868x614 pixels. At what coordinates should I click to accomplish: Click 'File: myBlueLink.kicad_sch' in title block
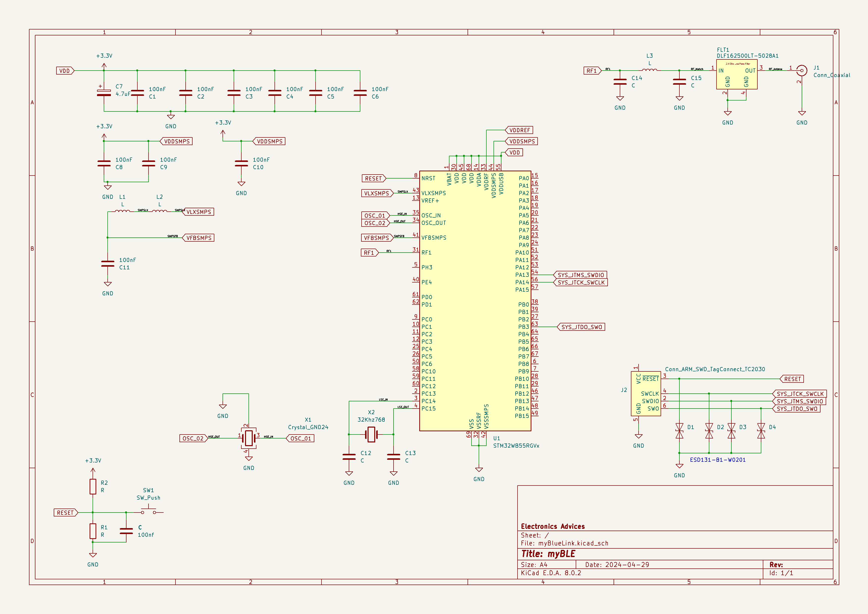click(x=564, y=543)
